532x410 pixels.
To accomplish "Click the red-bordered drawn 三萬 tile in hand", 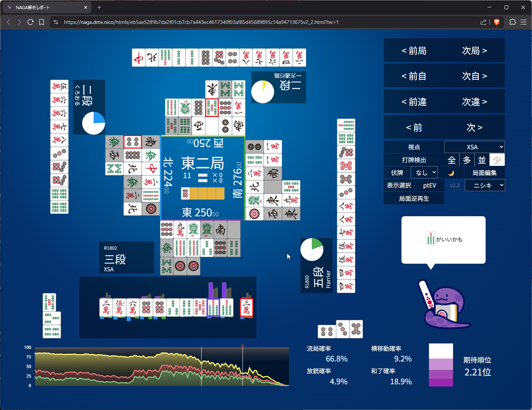I will (x=246, y=307).
